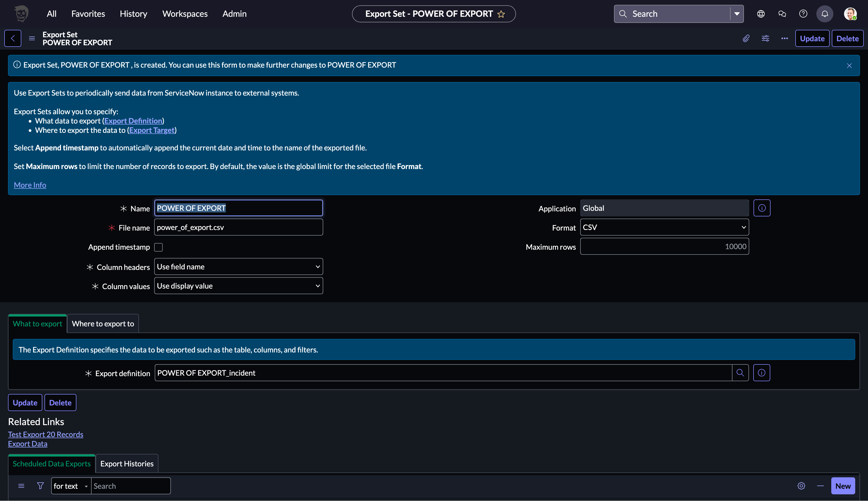Favorite the page with the star icon

pos(501,14)
